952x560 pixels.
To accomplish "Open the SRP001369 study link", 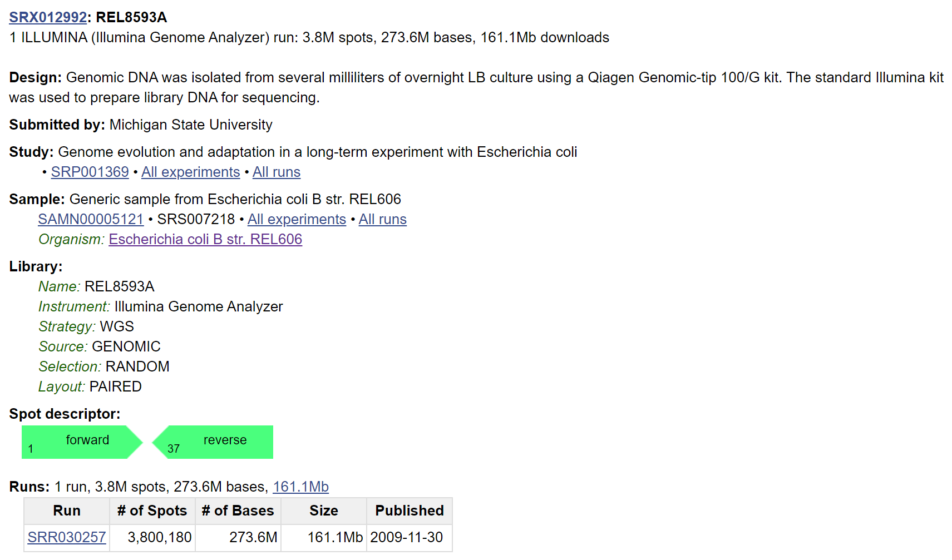I will point(90,172).
